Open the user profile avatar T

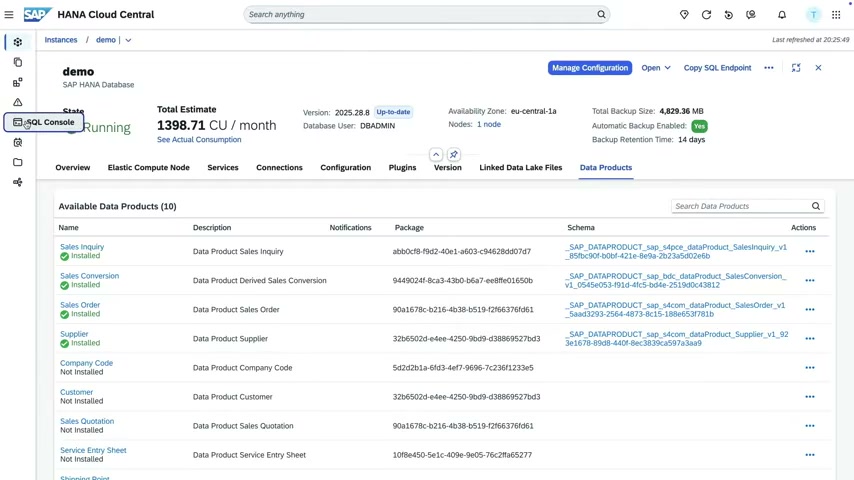pos(814,15)
